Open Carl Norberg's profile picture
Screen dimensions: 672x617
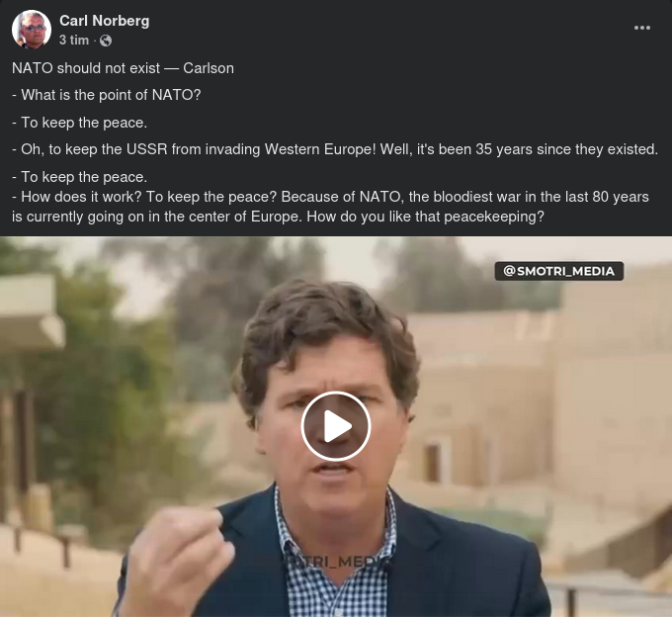(x=32, y=29)
